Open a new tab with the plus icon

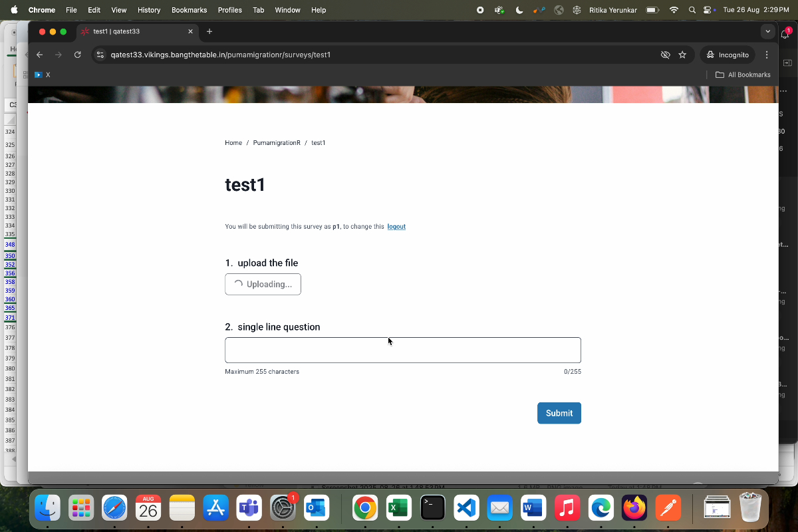[209, 31]
